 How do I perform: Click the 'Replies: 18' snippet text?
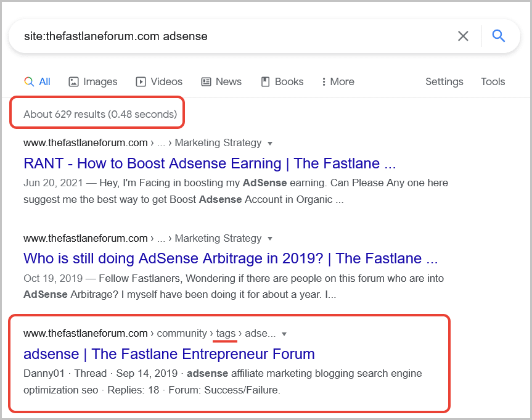(x=133, y=390)
